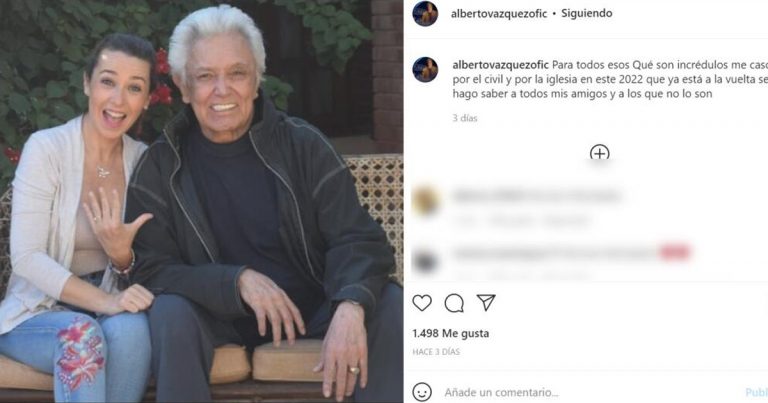
Task: Share the post via the paper plane icon
Action: 486,303
